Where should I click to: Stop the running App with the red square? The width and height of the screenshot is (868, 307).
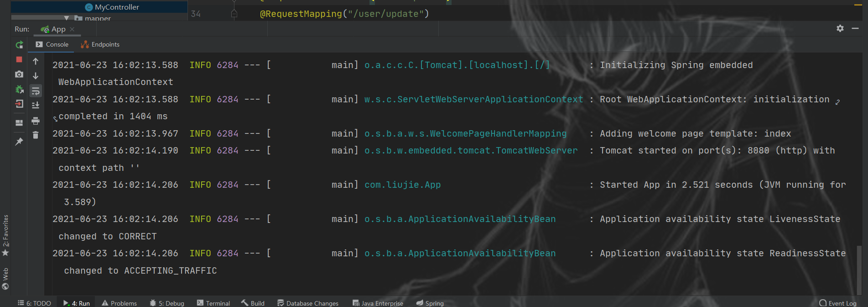[x=19, y=59]
